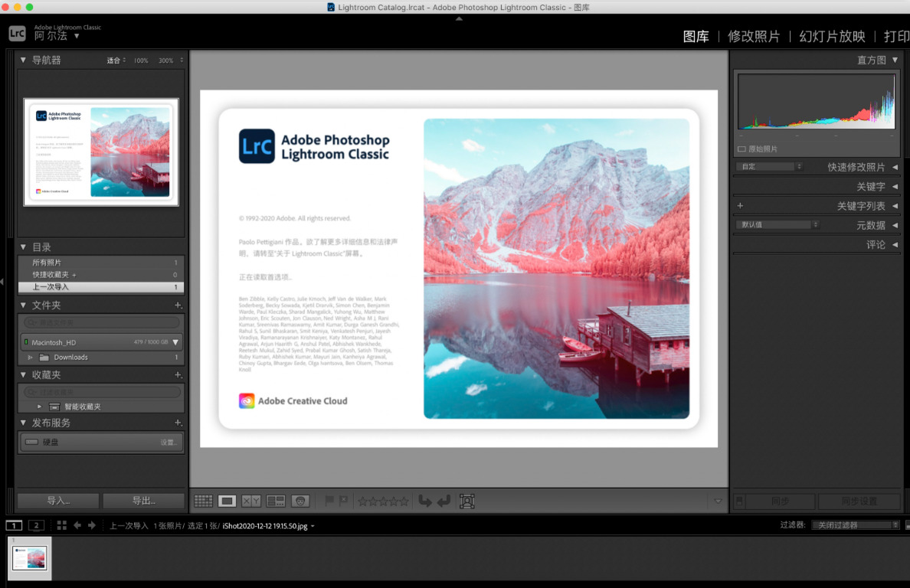The image size is (910, 588).
Task: Click the 同步设置 button
Action: [859, 501]
